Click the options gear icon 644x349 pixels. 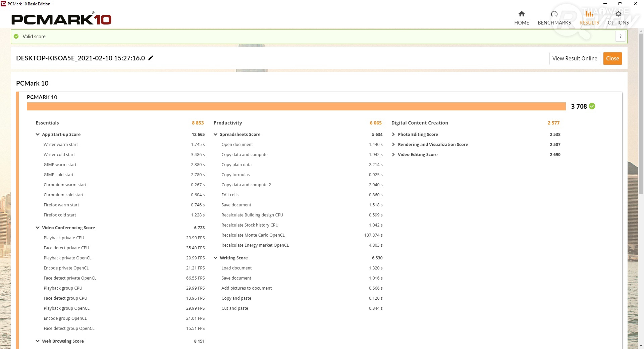619,14
